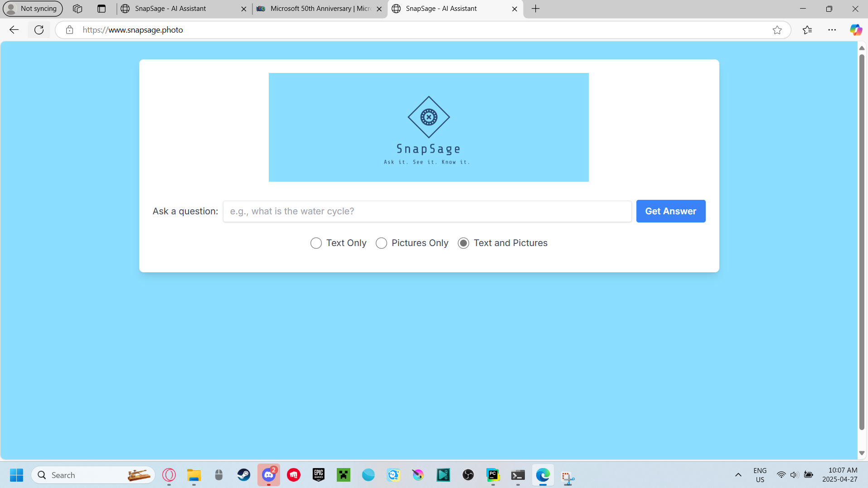Viewport: 868px width, 488px height.
Task: Open a new browser tab
Action: pyautogui.click(x=536, y=9)
